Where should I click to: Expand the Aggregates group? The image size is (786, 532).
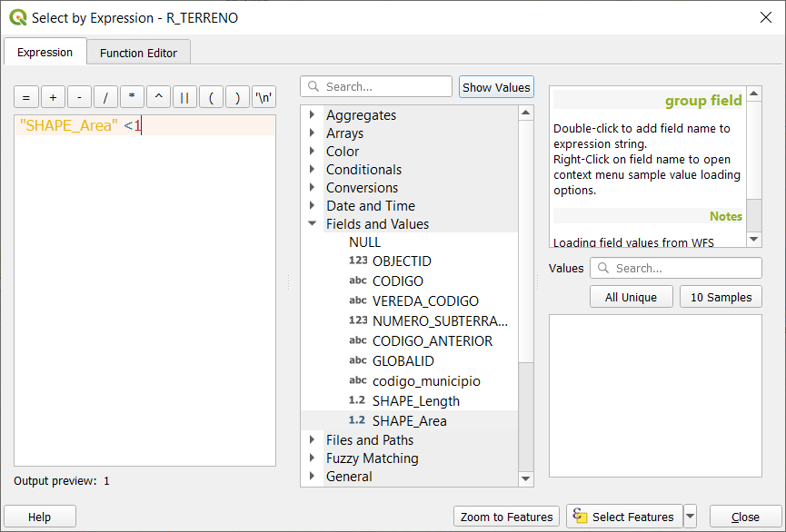pos(313,114)
